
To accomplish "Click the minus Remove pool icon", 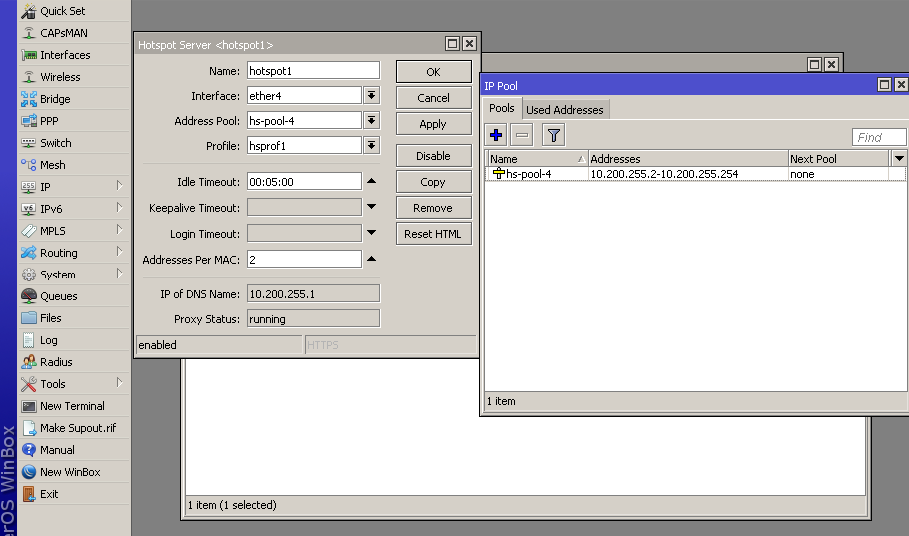I will pos(522,135).
